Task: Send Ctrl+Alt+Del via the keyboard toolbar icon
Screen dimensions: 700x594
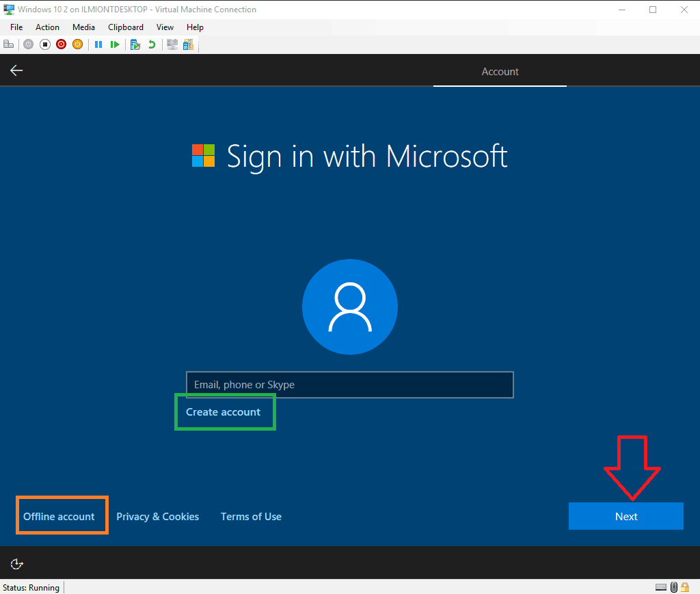Action: point(8,44)
